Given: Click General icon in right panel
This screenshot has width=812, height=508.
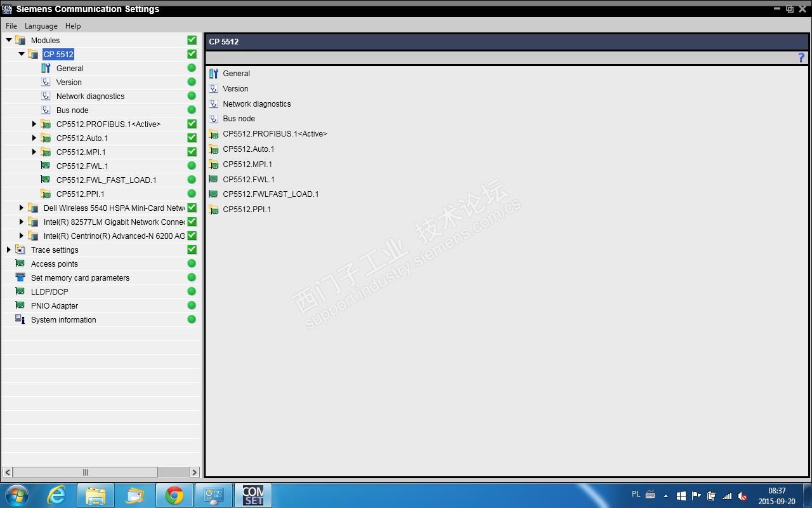Looking at the screenshot, I should pos(214,74).
